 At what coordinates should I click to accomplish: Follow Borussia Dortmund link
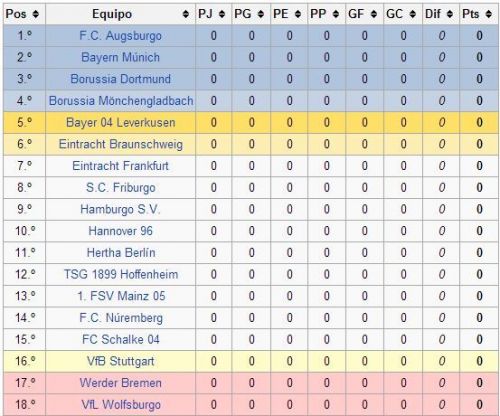(x=120, y=79)
